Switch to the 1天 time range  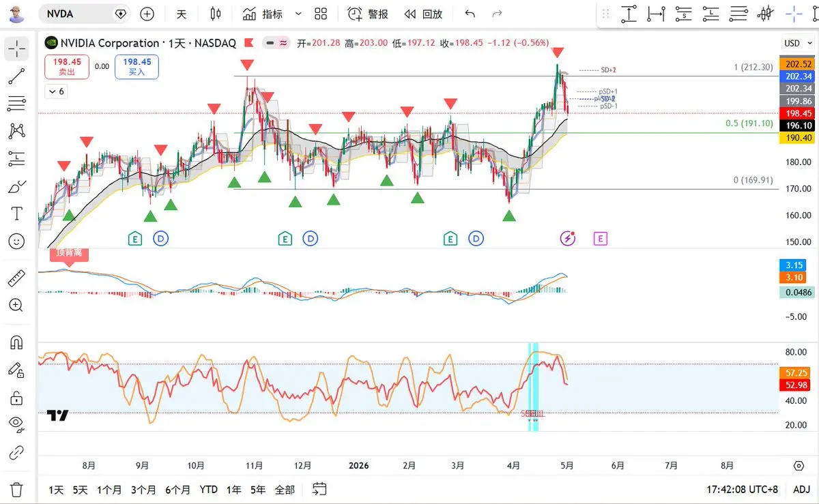pyautogui.click(x=56, y=490)
